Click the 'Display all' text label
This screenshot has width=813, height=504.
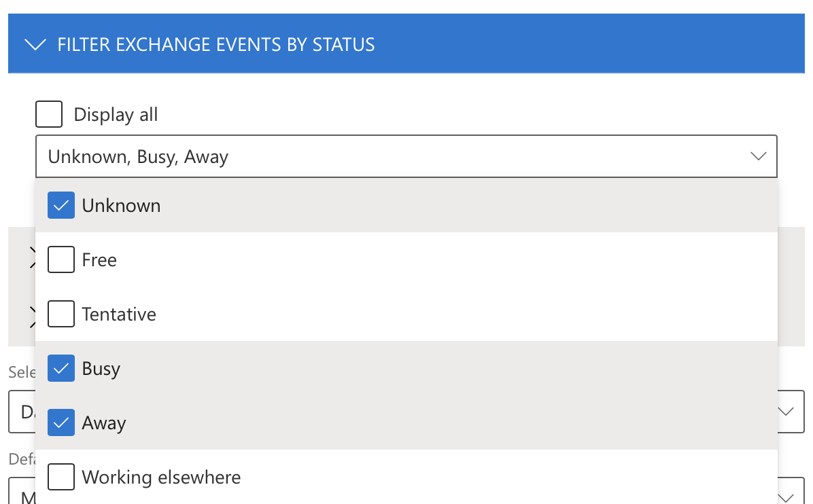[116, 115]
